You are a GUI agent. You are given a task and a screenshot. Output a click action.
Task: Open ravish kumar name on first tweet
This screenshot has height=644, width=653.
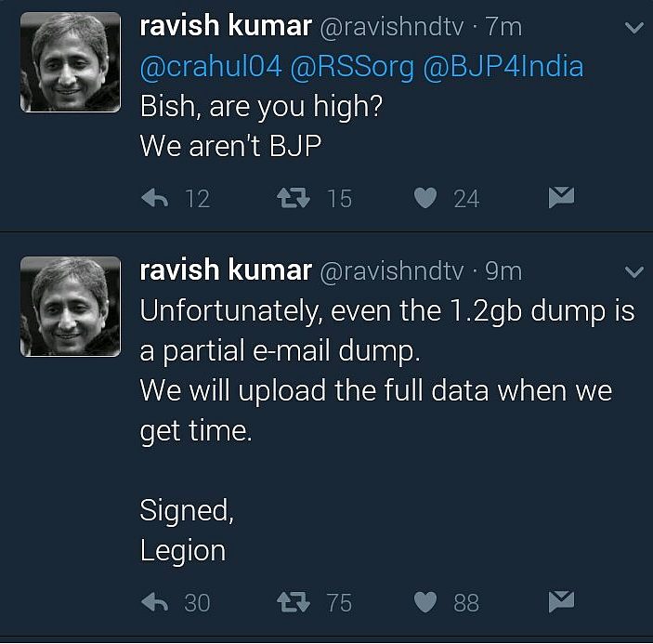(226, 26)
